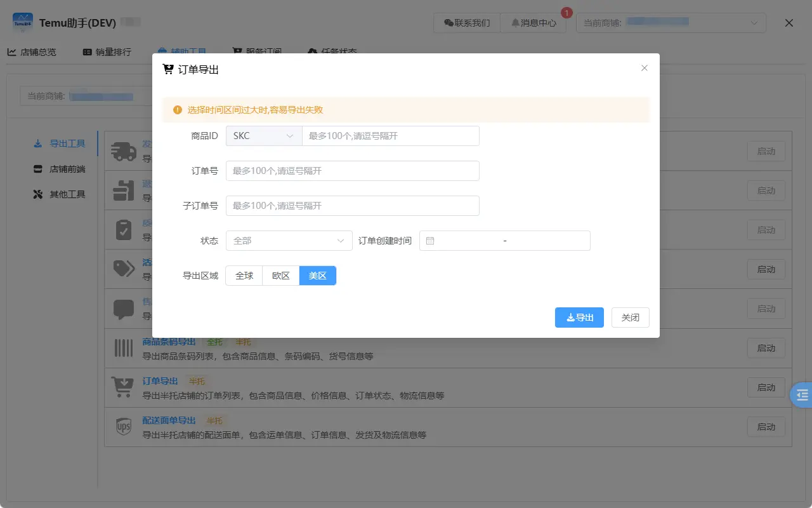Close the 订单导出 dialog with X icon

coord(645,68)
